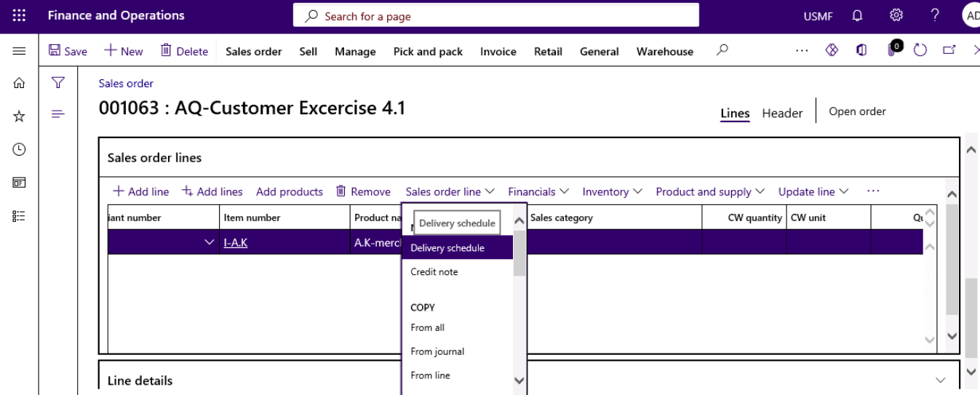The image size is (980, 395).
Task: Open more line options ellipsis
Action: 873,191
